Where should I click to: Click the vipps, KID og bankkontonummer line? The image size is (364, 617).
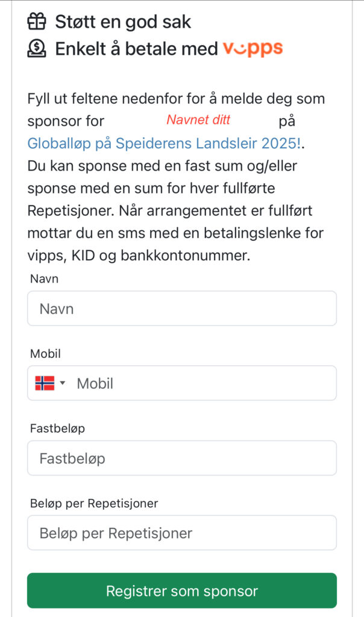coord(139,255)
